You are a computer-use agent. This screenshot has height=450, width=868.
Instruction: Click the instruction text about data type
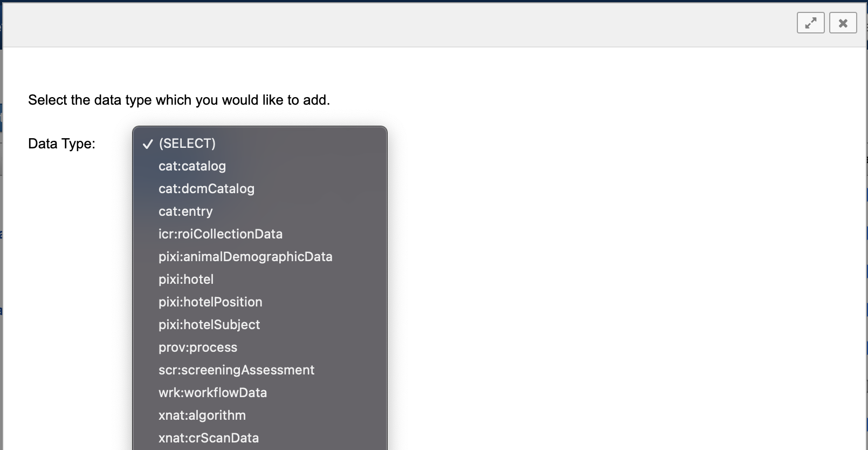(x=179, y=100)
